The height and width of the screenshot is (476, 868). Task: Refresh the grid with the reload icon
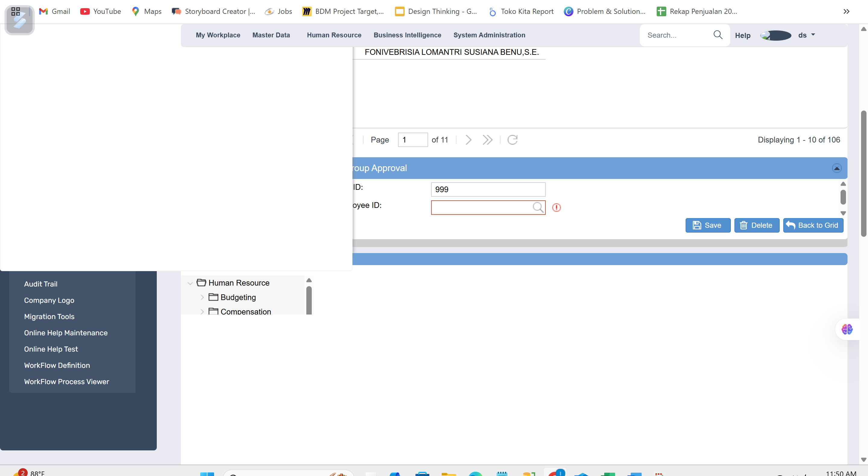(x=513, y=140)
